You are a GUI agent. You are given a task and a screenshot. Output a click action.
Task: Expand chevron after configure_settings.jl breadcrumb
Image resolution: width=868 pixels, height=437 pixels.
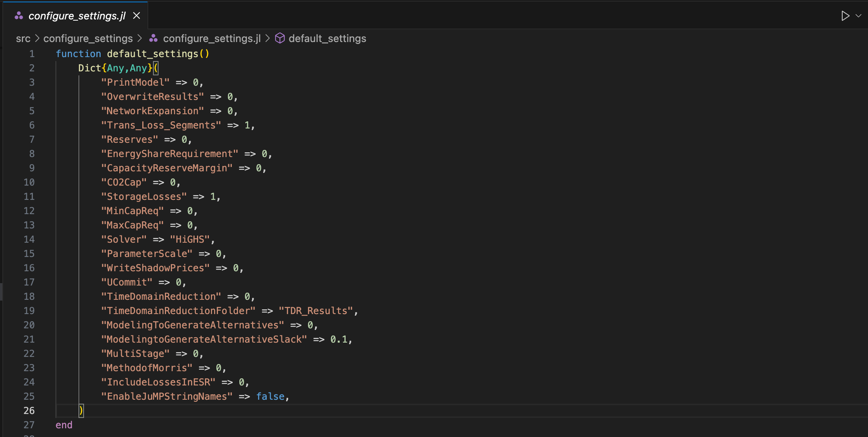click(x=268, y=38)
